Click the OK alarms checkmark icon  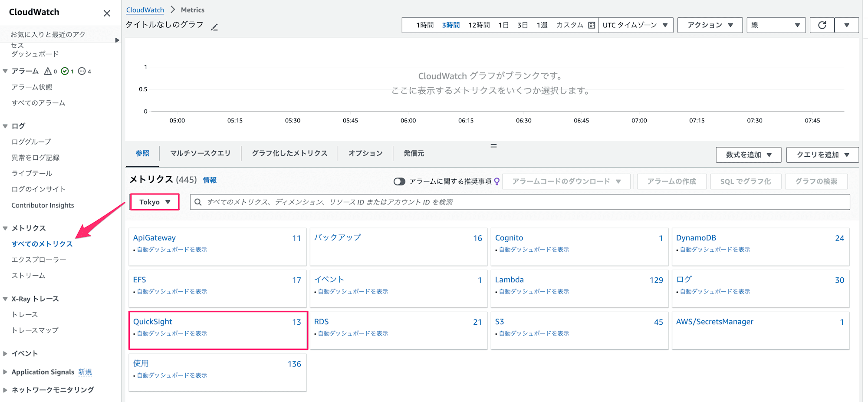[x=65, y=71]
